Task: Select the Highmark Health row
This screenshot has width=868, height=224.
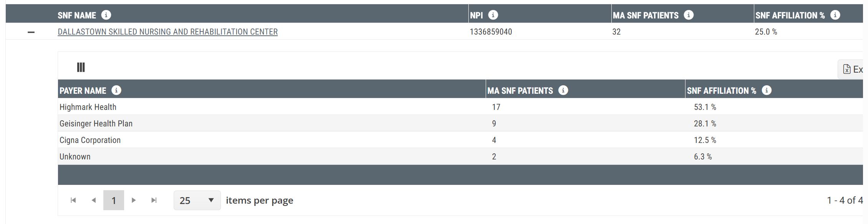Action: [x=460, y=107]
